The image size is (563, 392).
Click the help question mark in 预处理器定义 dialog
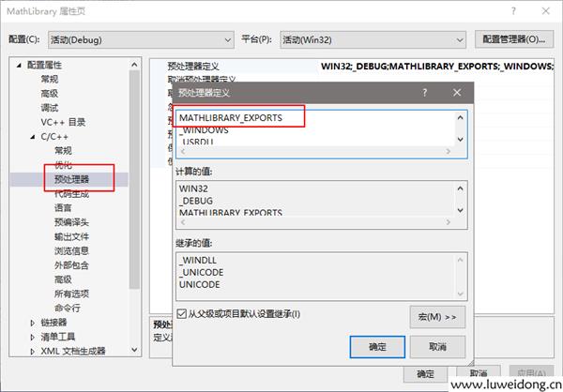tap(425, 93)
